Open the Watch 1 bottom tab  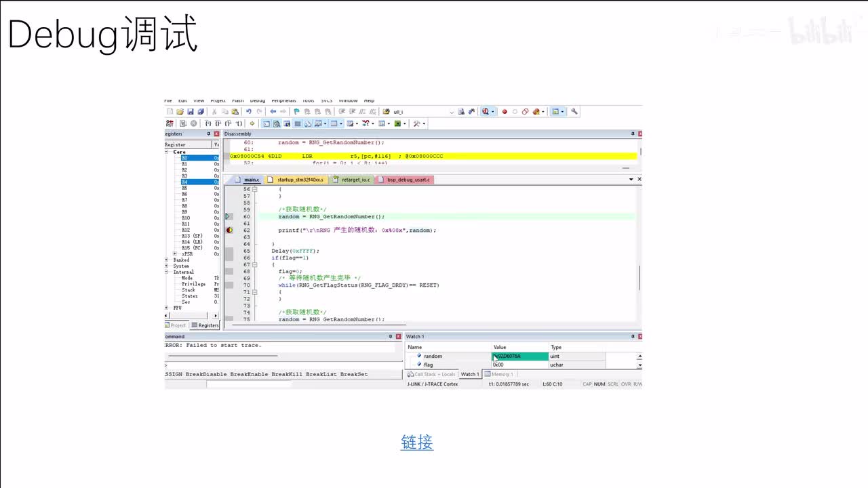(x=469, y=374)
